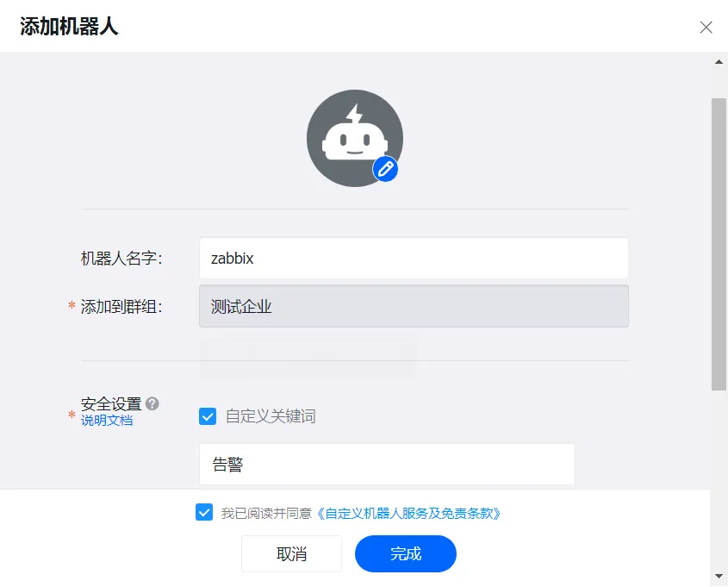Click the 测试企业 group selection field
Viewport: 728px width, 587px height.
[414, 306]
